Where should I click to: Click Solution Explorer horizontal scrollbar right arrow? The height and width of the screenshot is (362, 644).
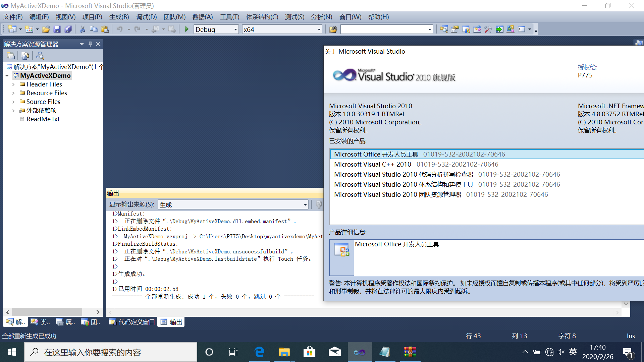click(98, 312)
